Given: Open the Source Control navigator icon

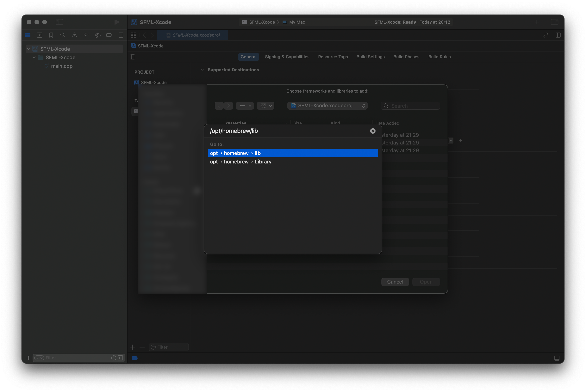Looking at the screenshot, I should (x=40, y=35).
